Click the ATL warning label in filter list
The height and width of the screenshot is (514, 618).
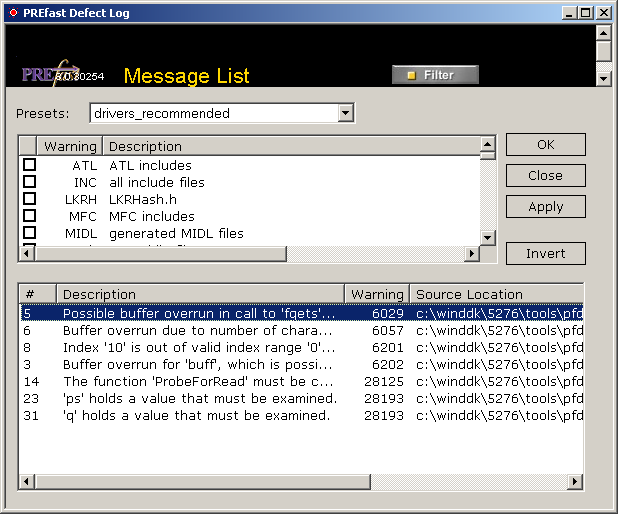84,165
